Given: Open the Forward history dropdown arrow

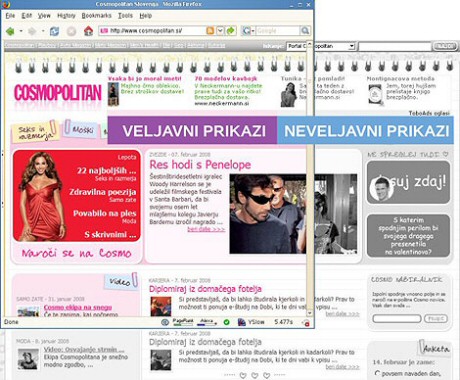Looking at the screenshot, I should pyautogui.click(x=43, y=31).
